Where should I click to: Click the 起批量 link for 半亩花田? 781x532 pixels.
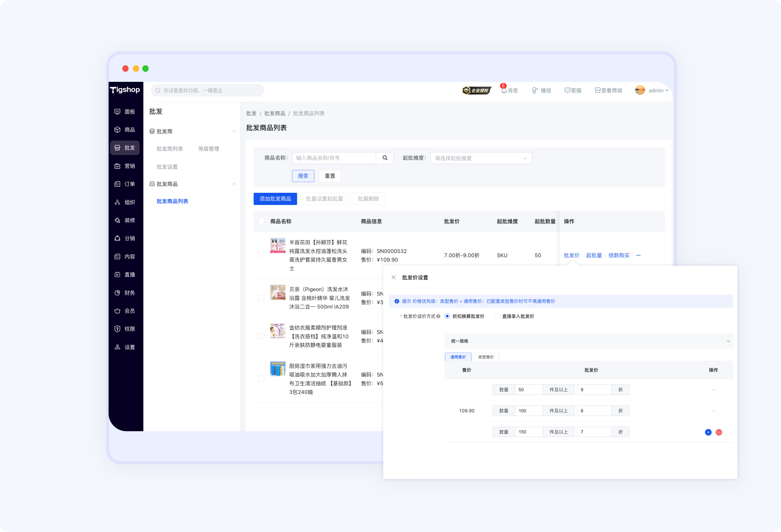594,255
